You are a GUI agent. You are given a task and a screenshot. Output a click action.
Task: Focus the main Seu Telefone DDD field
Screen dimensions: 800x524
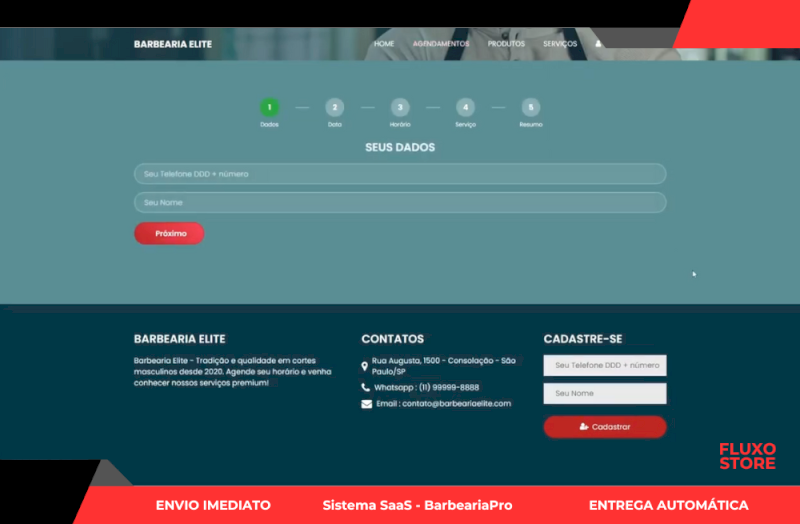[x=400, y=174]
